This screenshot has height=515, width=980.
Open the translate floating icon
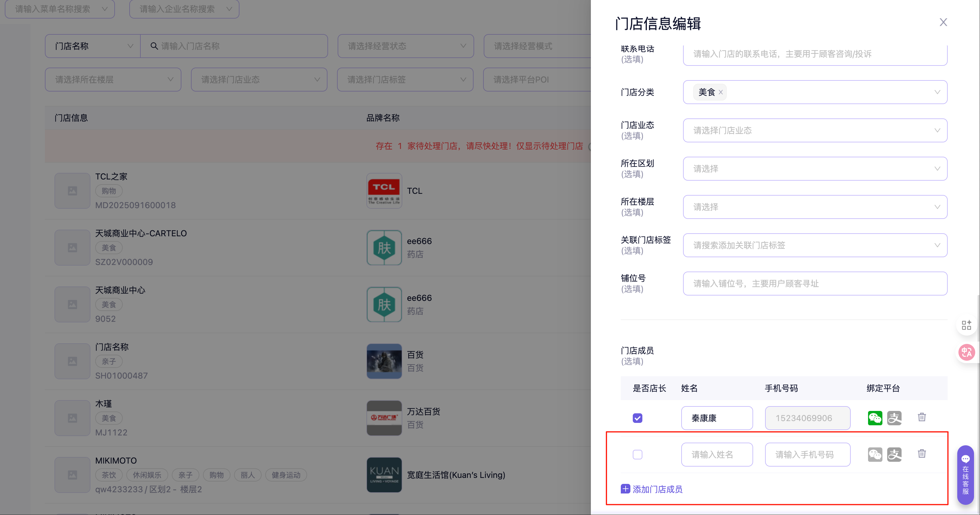coord(966,352)
